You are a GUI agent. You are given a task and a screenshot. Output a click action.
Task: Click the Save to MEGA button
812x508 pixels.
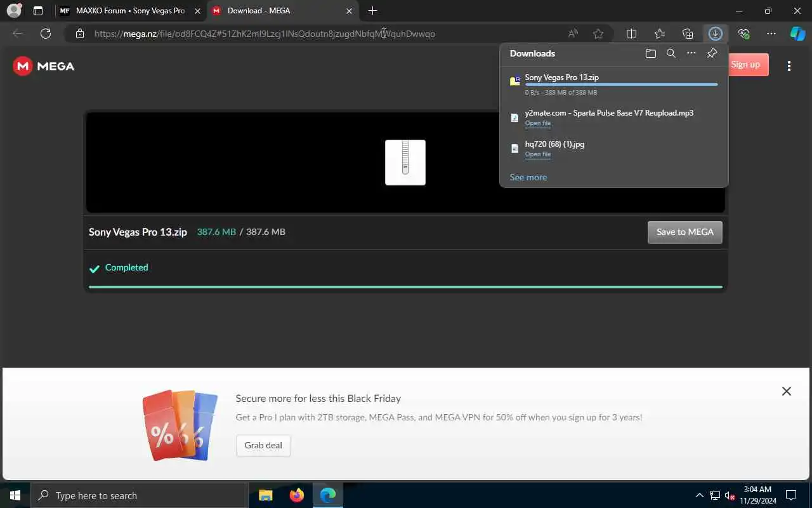684,232
